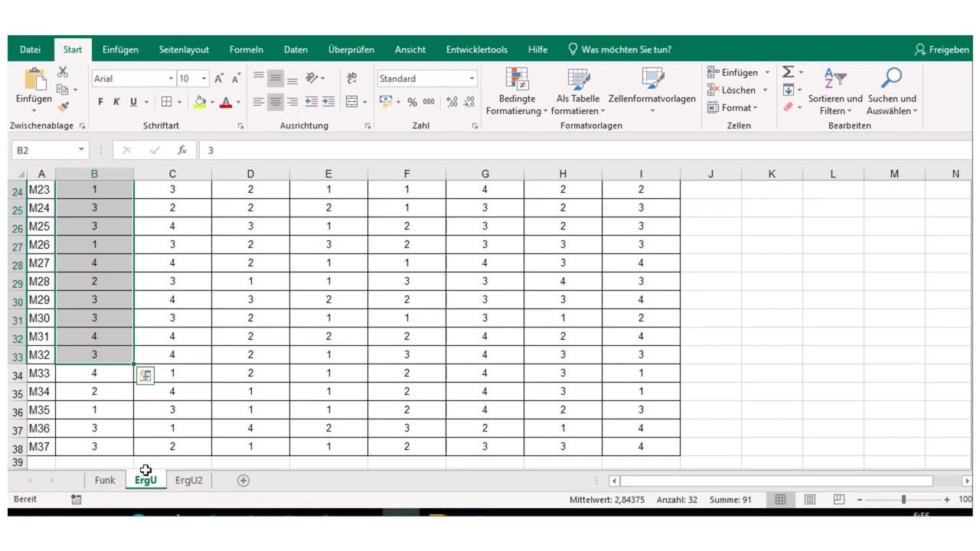Open the font name Arial dropdown

click(x=171, y=79)
